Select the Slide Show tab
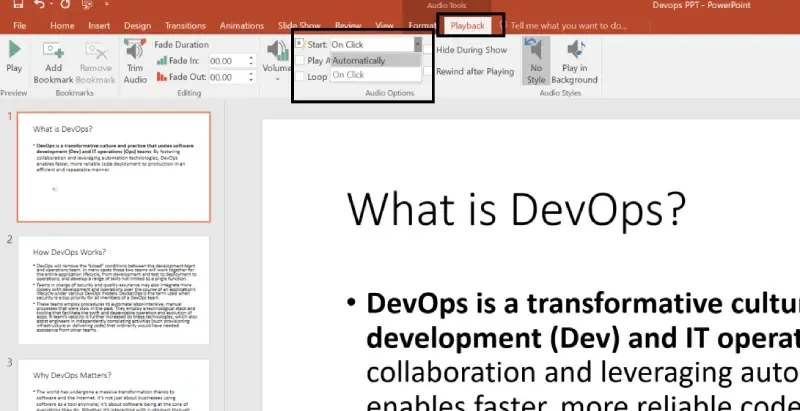Viewport: 800px width, 411px height. [299, 25]
